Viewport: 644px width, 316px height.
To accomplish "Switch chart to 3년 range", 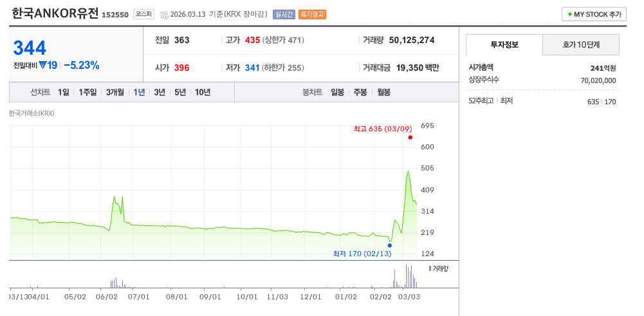I will pyautogui.click(x=160, y=92).
